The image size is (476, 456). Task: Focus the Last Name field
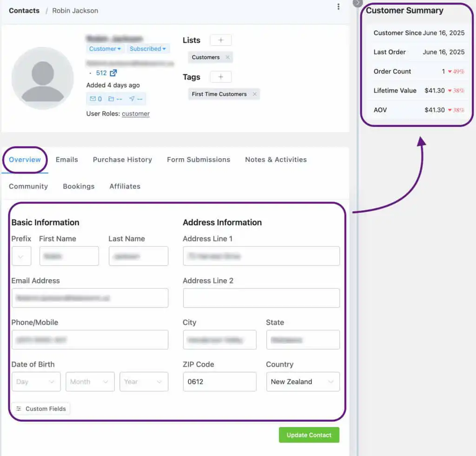click(139, 256)
